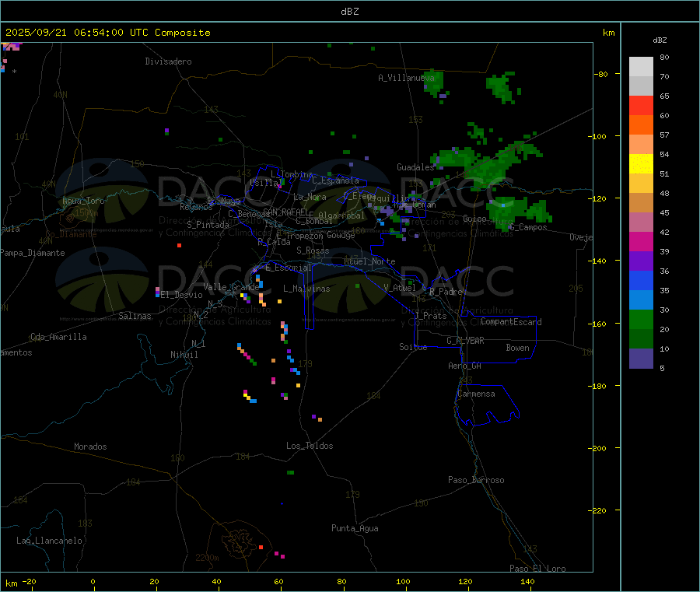Click the -80 km vertical axis tick
The height and width of the screenshot is (592, 700).
[600, 74]
